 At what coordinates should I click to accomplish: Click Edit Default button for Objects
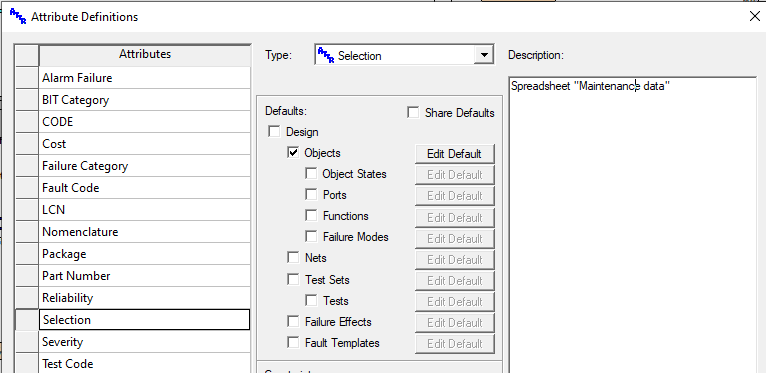click(454, 153)
